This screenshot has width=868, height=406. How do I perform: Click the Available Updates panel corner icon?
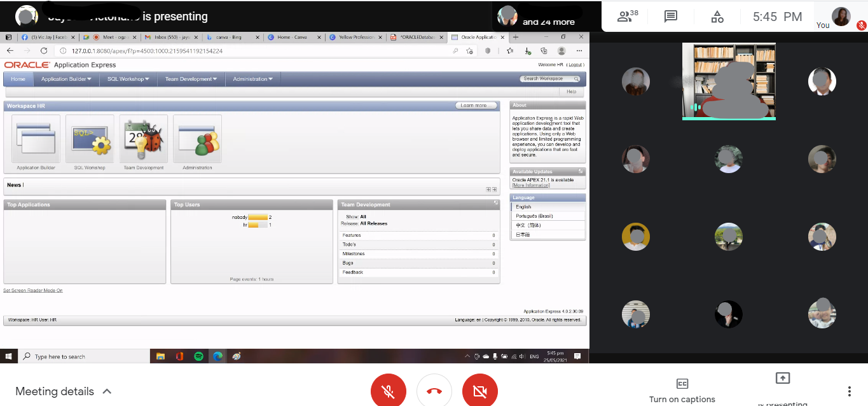[x=581, y=171]
